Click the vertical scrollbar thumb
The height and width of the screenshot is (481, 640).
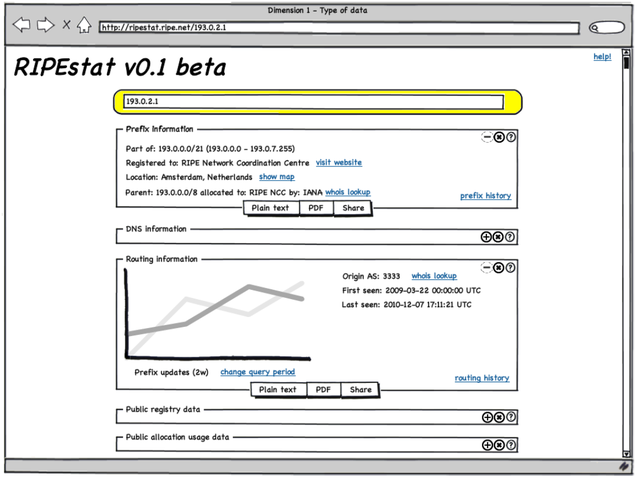pyautogui.click(x=626, y=63)
